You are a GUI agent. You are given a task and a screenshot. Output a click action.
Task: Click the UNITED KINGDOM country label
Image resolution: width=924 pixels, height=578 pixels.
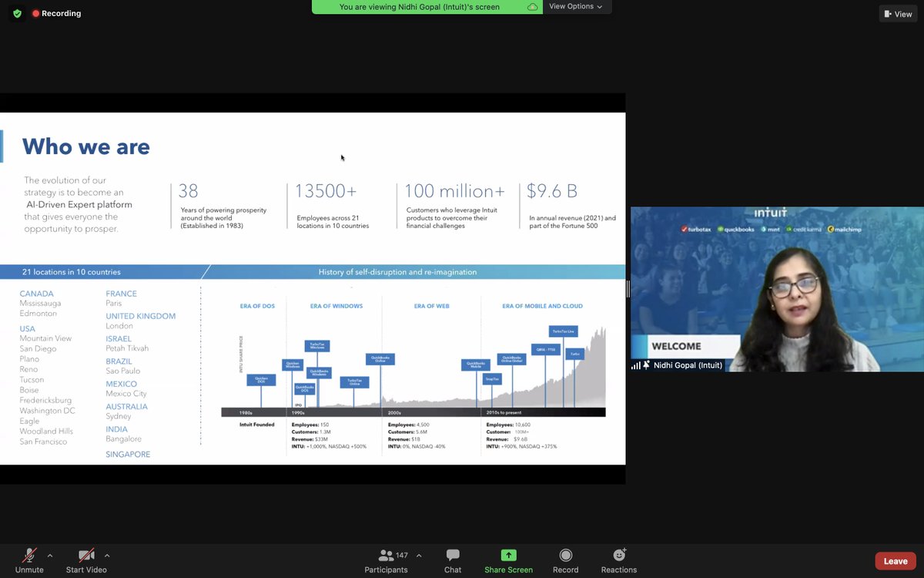tap(140, 316)
